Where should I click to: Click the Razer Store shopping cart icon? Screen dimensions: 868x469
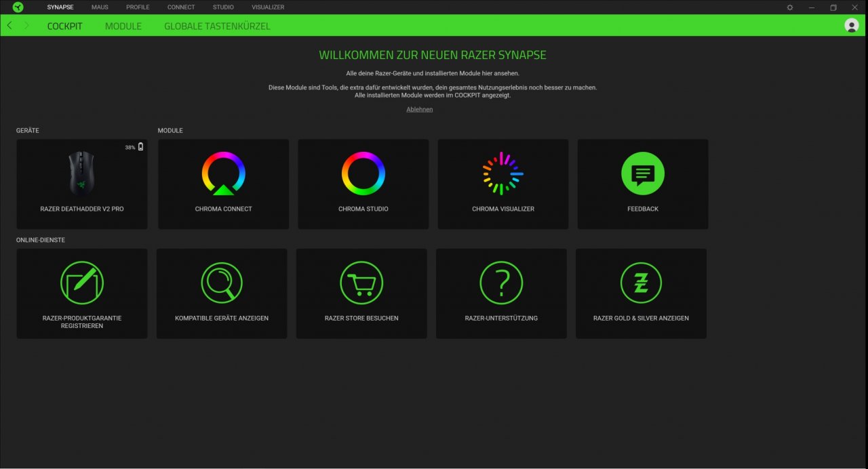(361, 283)
